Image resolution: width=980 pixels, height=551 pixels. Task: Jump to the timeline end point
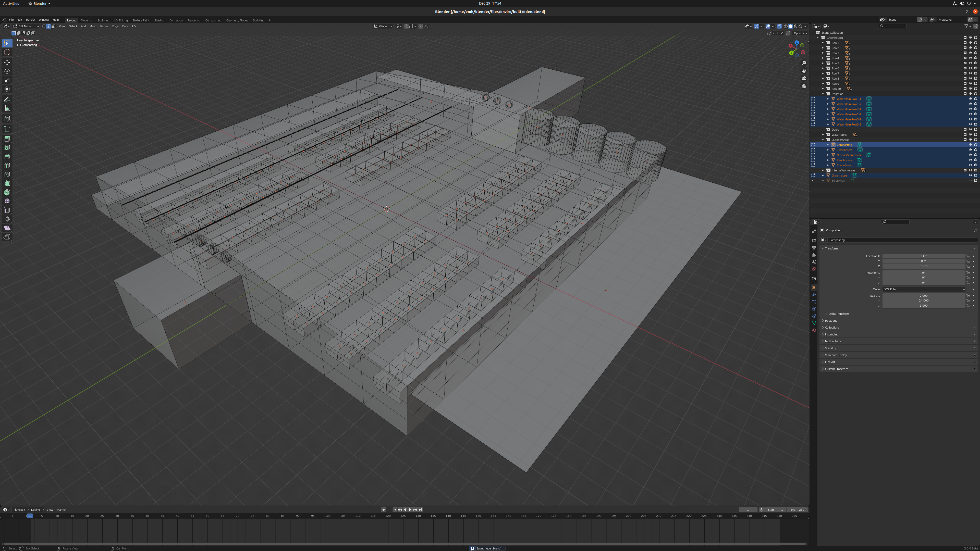pos(420,510)
